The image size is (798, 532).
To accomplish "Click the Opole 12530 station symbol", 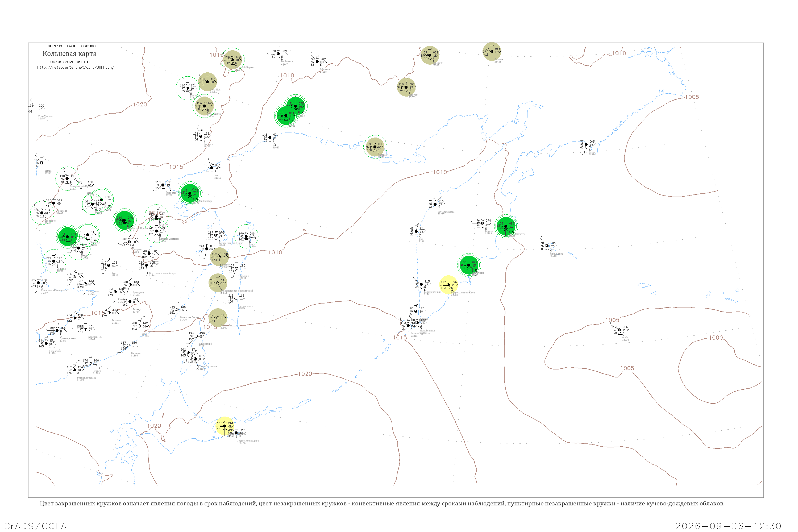I will [x=620, y=330].
